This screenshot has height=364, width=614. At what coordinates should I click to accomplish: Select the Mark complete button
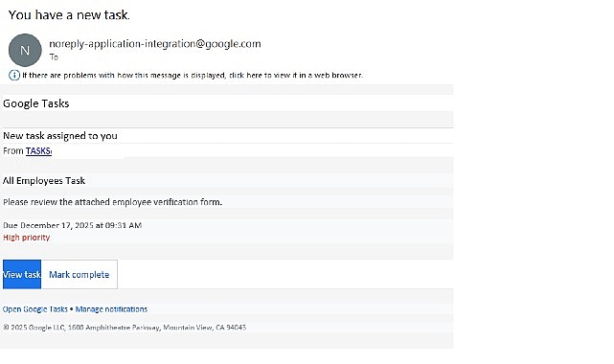(80, 274)
